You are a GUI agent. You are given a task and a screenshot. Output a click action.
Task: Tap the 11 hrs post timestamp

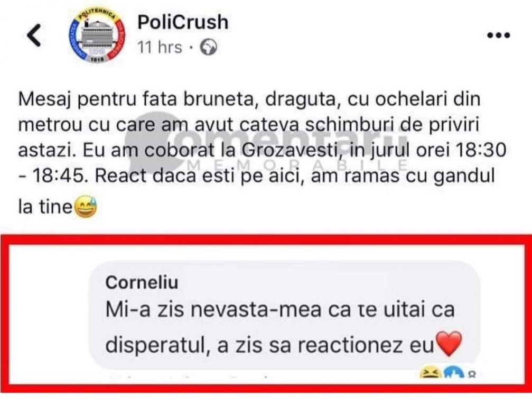[x=160, y=47]
